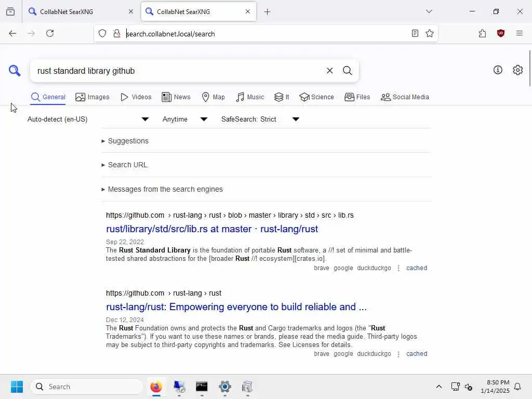Expand the Search URL section
532x399 pixels.
[x=125, y=165]
